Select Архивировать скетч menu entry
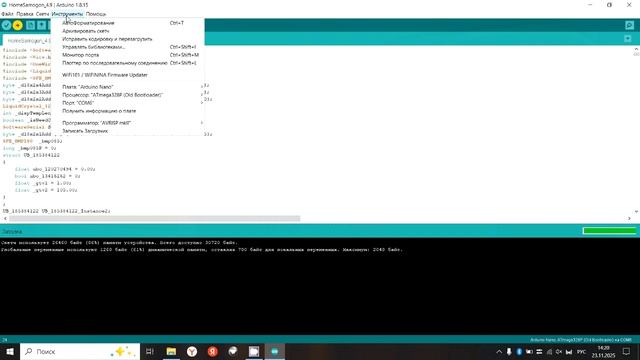Screen dimensions: 640x360 (127, 31)
